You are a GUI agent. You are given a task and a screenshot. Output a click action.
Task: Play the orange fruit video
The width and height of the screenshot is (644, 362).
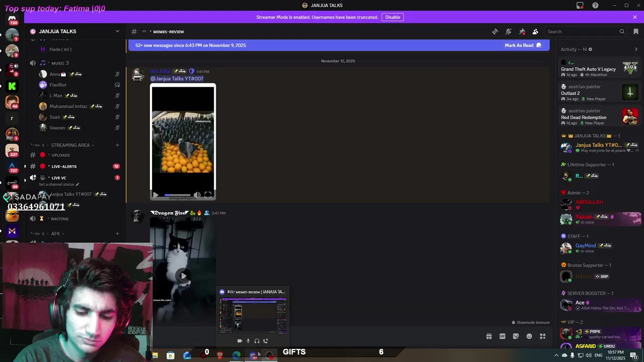155,195
